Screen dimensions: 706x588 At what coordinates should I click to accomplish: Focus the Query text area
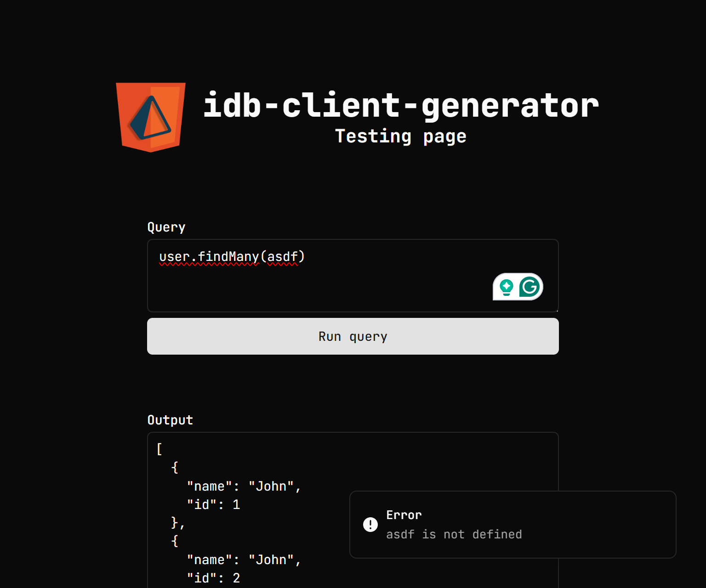(353, 276)
